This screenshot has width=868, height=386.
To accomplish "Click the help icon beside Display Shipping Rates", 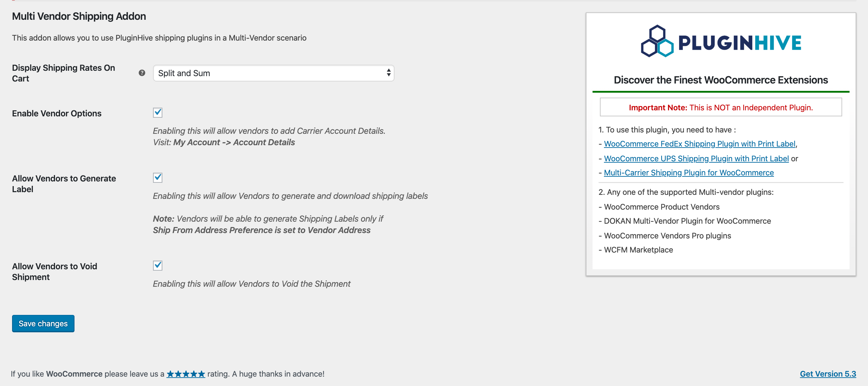I will tap(142, 73).
